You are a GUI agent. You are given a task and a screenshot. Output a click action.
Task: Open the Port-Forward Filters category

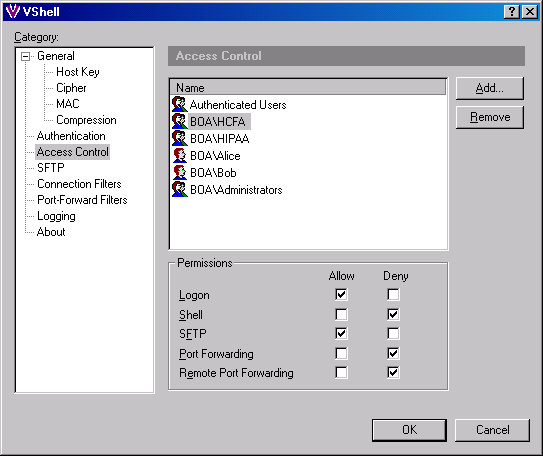pos(82,200)
